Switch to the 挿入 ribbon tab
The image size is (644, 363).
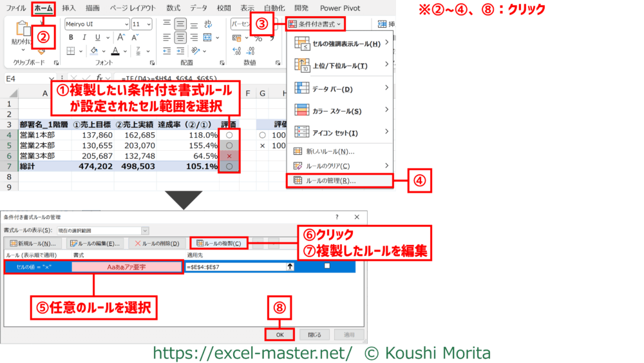point(69,8)
